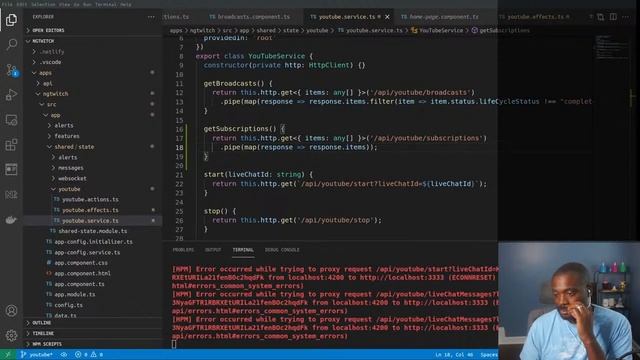Open the Explorer view in activity bar
Screen dimensions: 640x360
click(11, 20)
